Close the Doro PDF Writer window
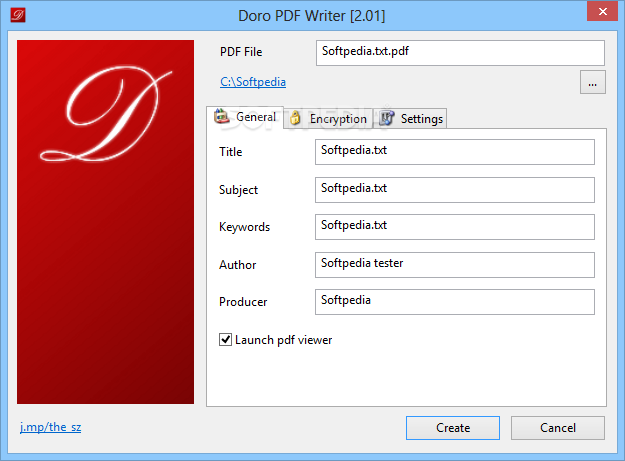The height and width of the screenshot is (461, 625). coord(602,11)
